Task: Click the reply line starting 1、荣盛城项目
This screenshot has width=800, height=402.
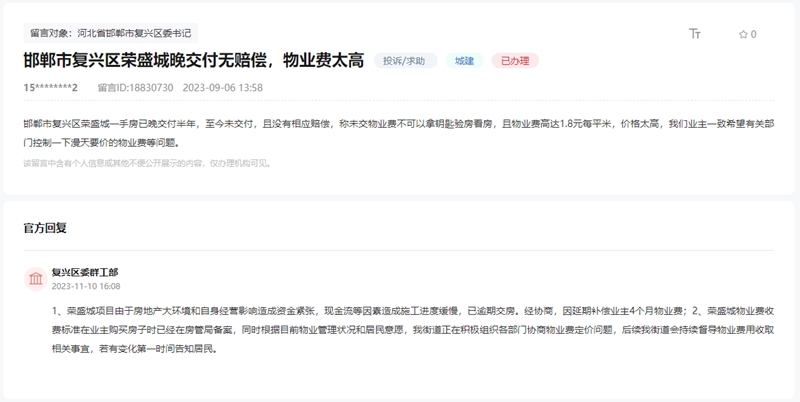Action: [x=413, y=311]
